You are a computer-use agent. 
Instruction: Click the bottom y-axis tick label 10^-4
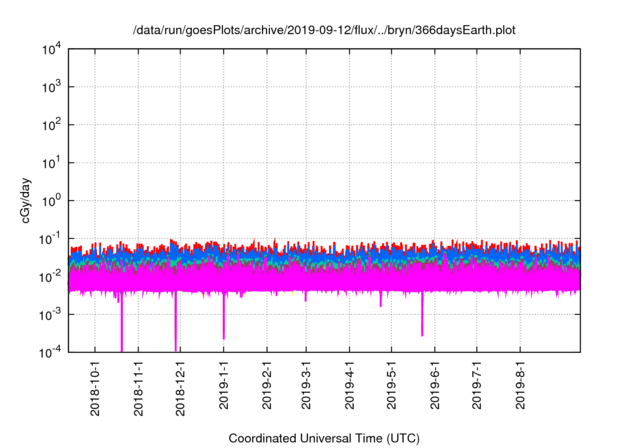tap(49, 351)
